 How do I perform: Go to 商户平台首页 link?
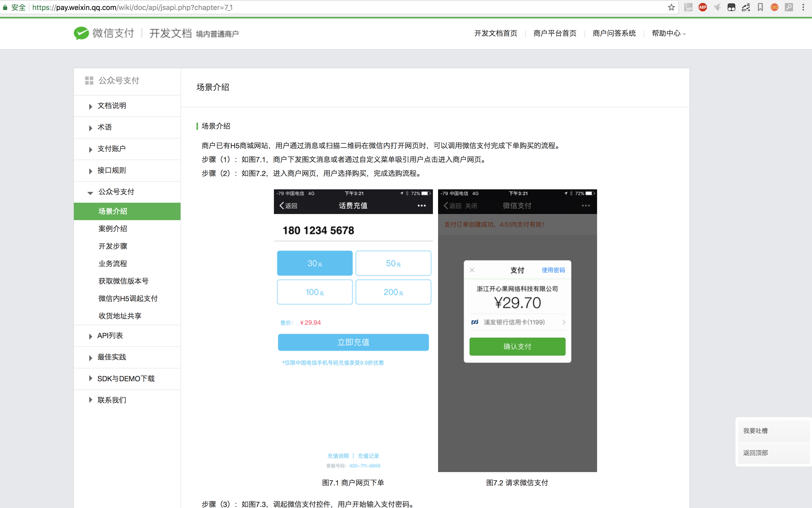click(555, 33)
